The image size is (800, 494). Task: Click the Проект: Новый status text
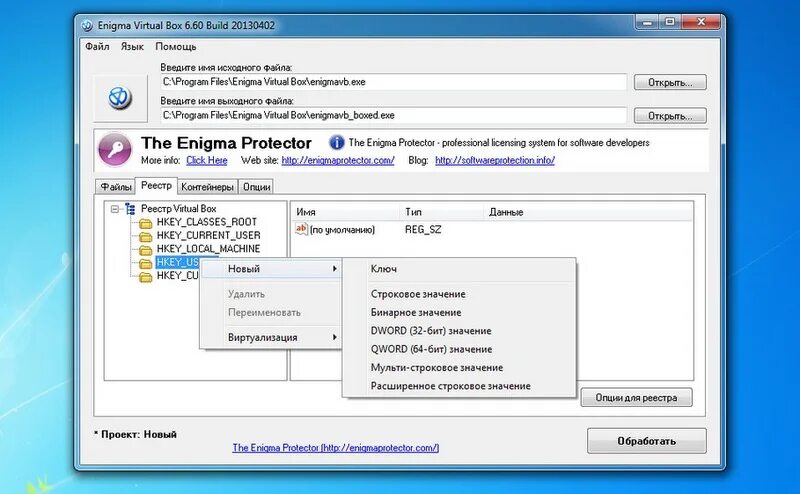click(135, 434)
